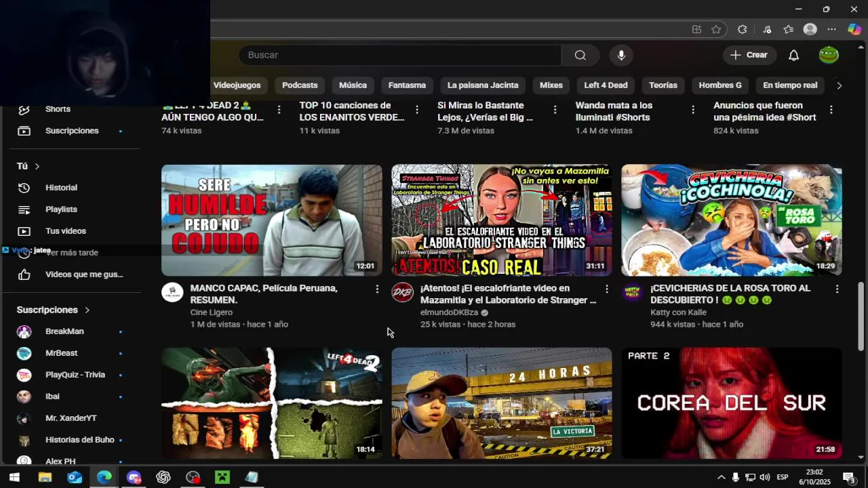This screenshot has width=868, height=488.
Task: Open the green frog account avatar
Action: 829,55
